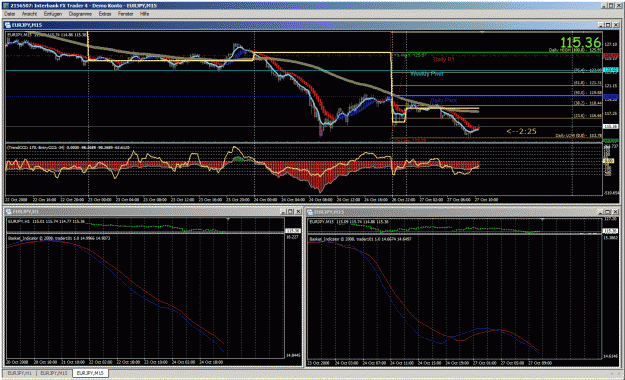
Task: Select the chart shift marker in bottom-right M15 chart
Action: [x=542, y=220]
